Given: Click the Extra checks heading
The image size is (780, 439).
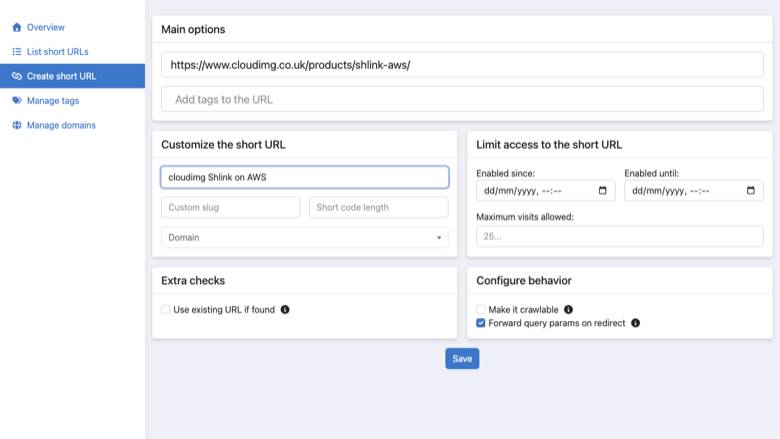Looking at the screenshot, I should 193,280.
